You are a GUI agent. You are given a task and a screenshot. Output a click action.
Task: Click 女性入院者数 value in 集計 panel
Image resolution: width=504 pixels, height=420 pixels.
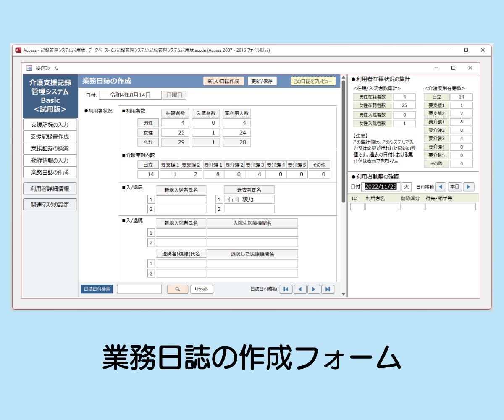point(404,123)
